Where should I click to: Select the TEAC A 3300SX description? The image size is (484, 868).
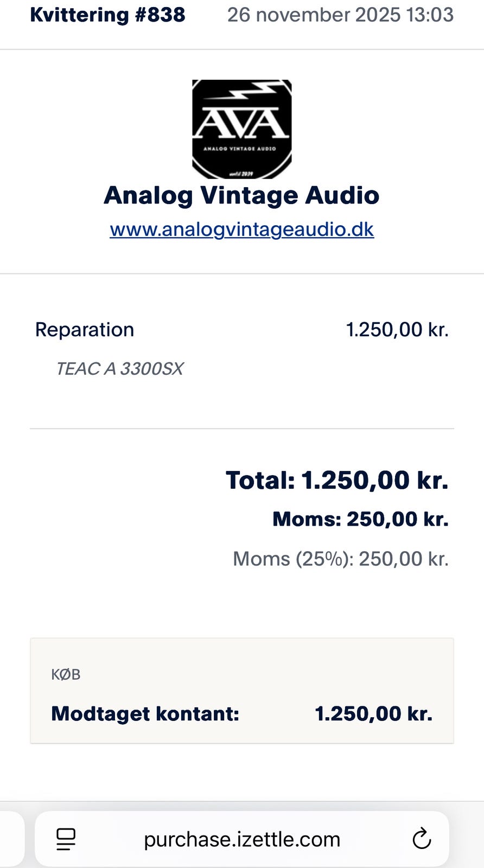coord(119,369)
